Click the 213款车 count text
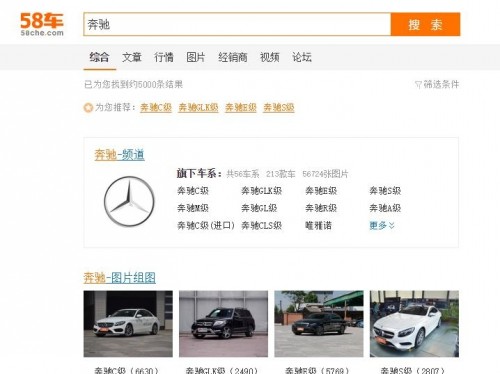Viewport: 500px width, 374px height. [281, 174]
